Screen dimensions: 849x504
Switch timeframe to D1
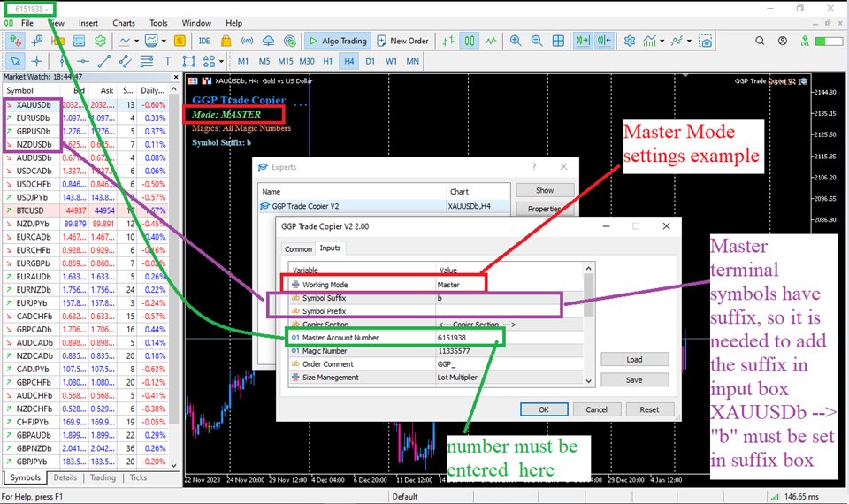tap(370, 61)
